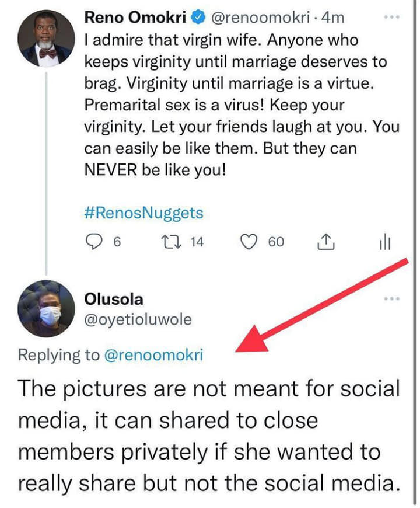Image resolution: width=420 pixels, height=508 pixels.
Task: Open more options on Olusola's reply
Action: coord(392,299)
